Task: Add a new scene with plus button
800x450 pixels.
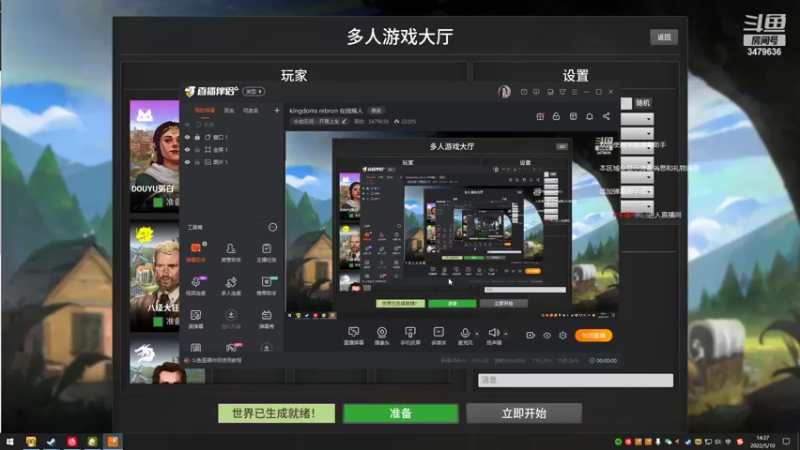Action: point(277,110)
